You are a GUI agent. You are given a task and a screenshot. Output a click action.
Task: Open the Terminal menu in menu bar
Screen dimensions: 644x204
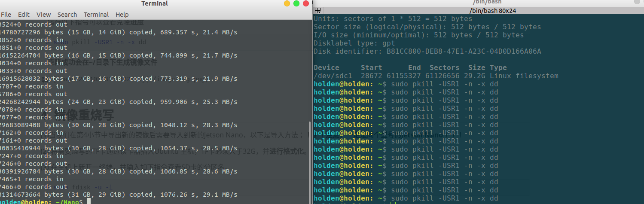96,15
